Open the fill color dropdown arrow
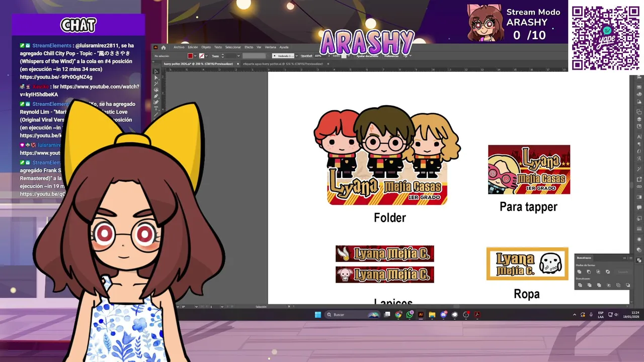Screen dimensions: 644x362 tap(195, 56)
